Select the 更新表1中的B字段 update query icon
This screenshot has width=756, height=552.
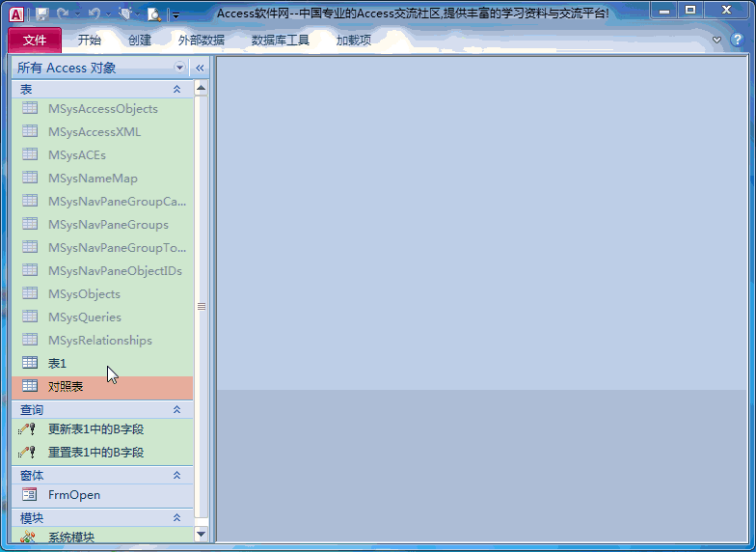[x=27, y=428]
